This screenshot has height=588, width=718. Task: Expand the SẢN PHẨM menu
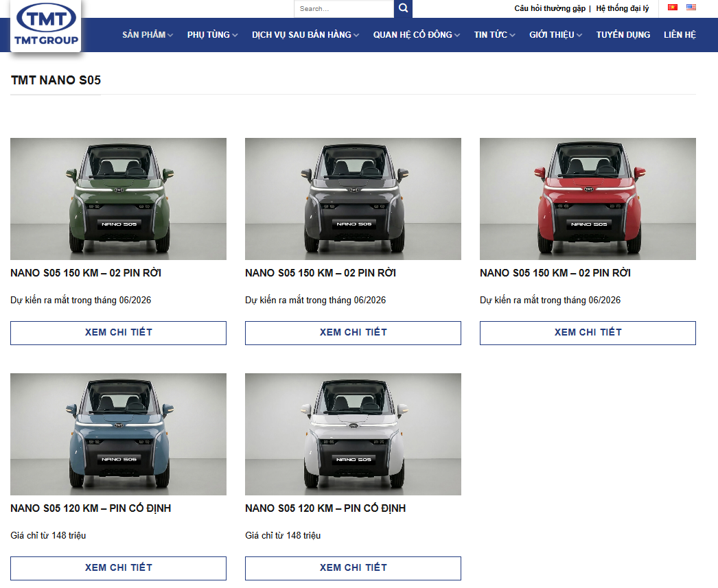click(x=148, y=35)
